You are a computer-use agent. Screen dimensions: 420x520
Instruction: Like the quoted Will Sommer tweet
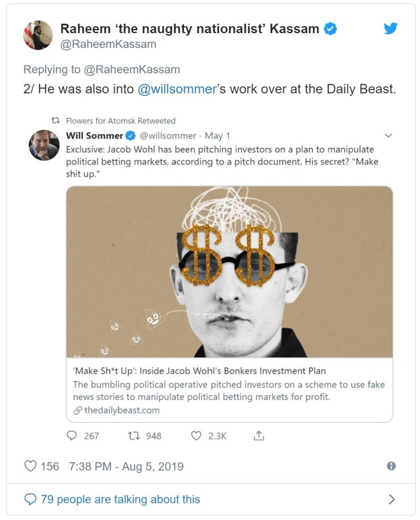point(196,436)
